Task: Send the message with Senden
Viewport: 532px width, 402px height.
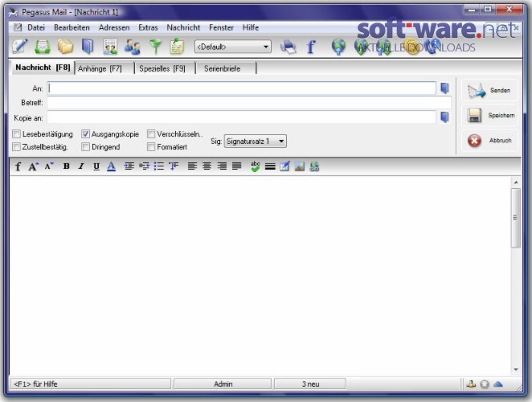Action: (x=489, y=90)
